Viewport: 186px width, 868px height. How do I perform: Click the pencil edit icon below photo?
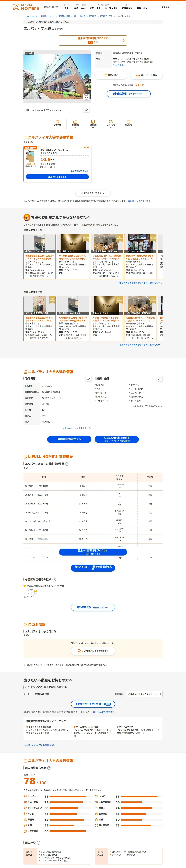(x=86, y=110)
